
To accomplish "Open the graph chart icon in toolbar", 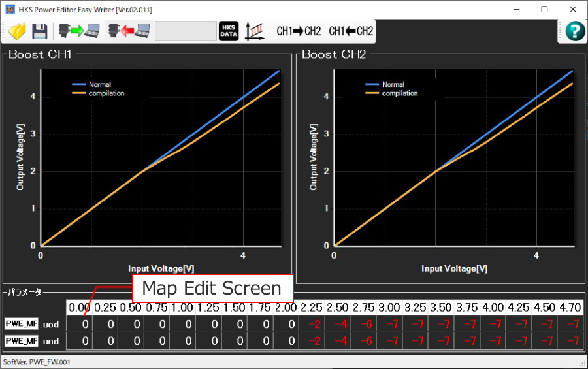I will 255,31.
